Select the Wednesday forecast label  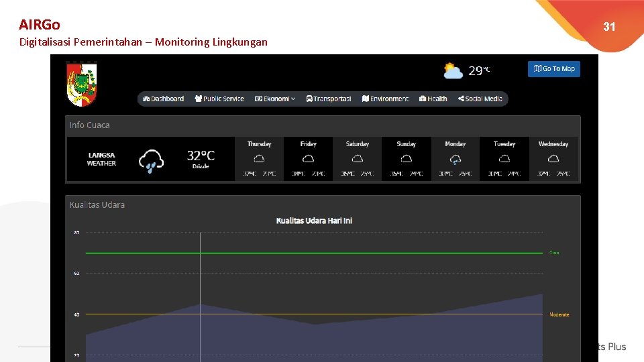coord(553,144)
